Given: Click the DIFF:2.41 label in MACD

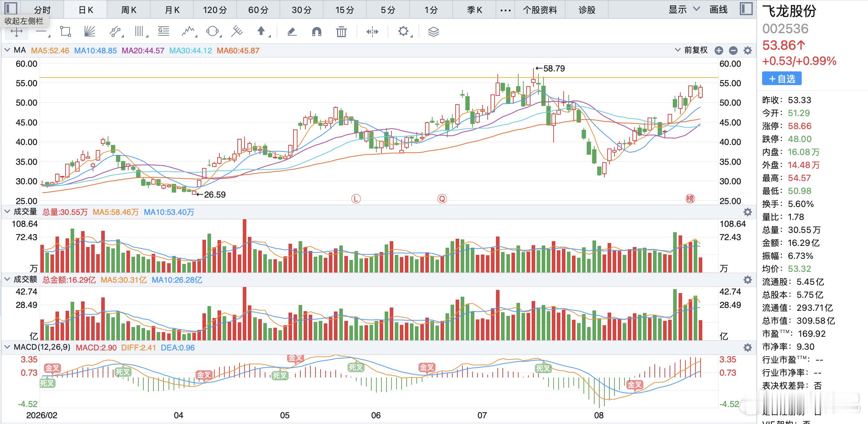Looking at the screenshot, I should [139, 348].
